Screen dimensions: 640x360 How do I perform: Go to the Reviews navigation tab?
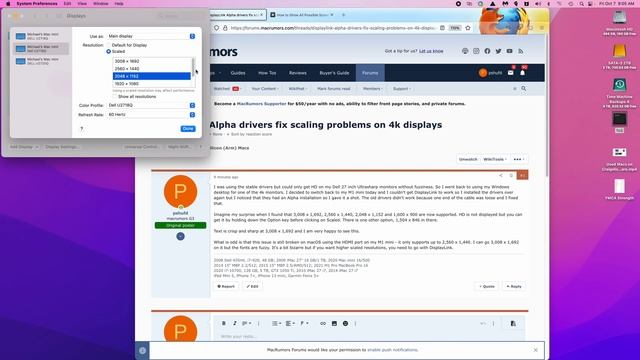click(x=298, y=73)
